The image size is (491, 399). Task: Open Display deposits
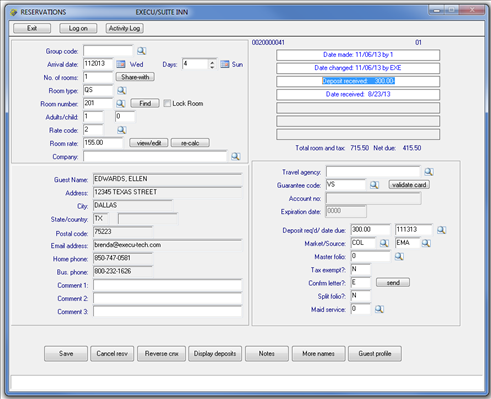(x=215, y=354)
